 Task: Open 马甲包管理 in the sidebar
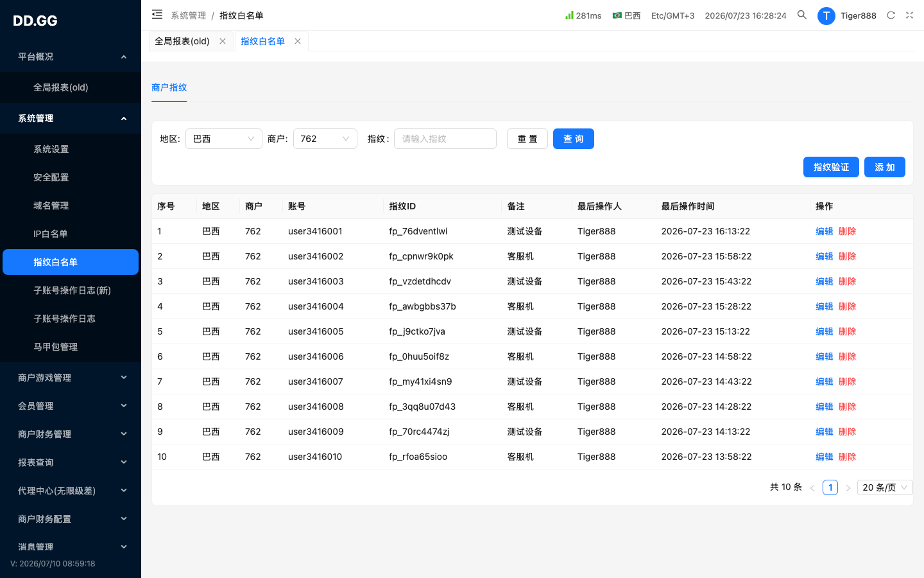(71, 347)
